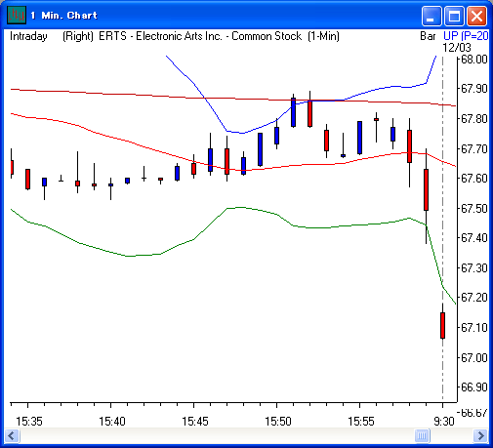Click the left scroll arrow on horizontal scrollbar
Screen dimensions: 493x448
tap(13, 435)
